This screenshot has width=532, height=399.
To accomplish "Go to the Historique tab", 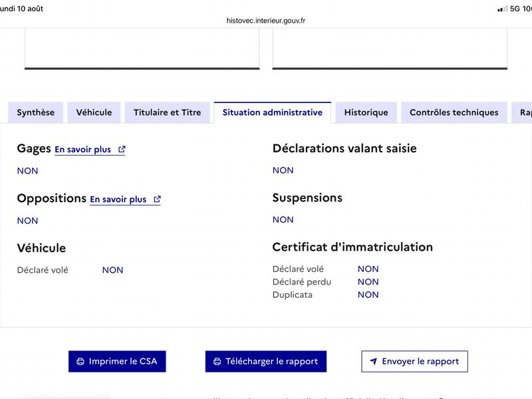I will [366, 112].
